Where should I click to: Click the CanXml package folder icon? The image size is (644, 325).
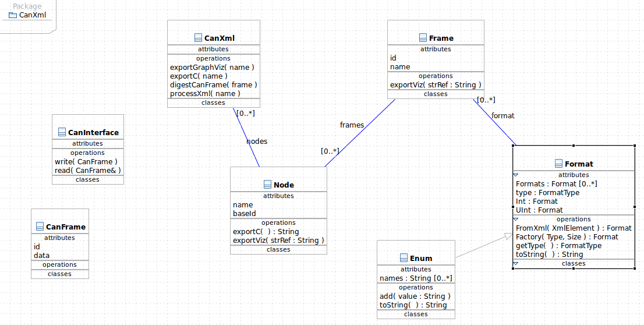tap(13, 15)
